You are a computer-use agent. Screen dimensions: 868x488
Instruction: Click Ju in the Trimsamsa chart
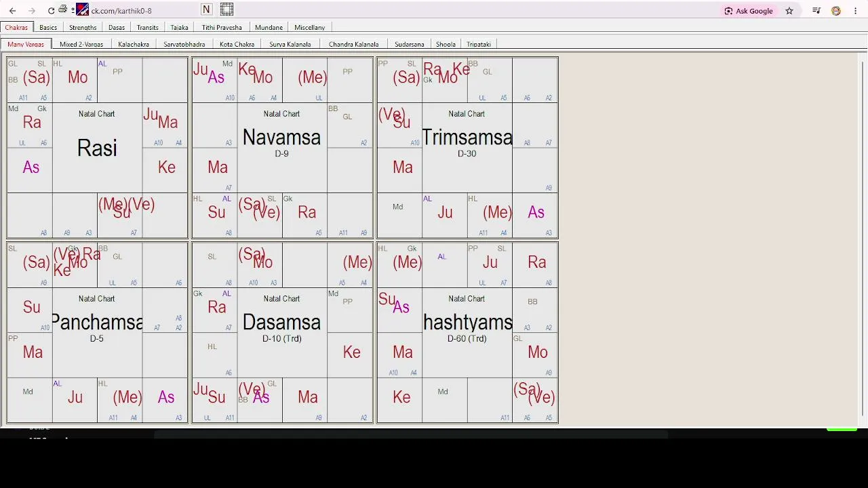[445, 213]
